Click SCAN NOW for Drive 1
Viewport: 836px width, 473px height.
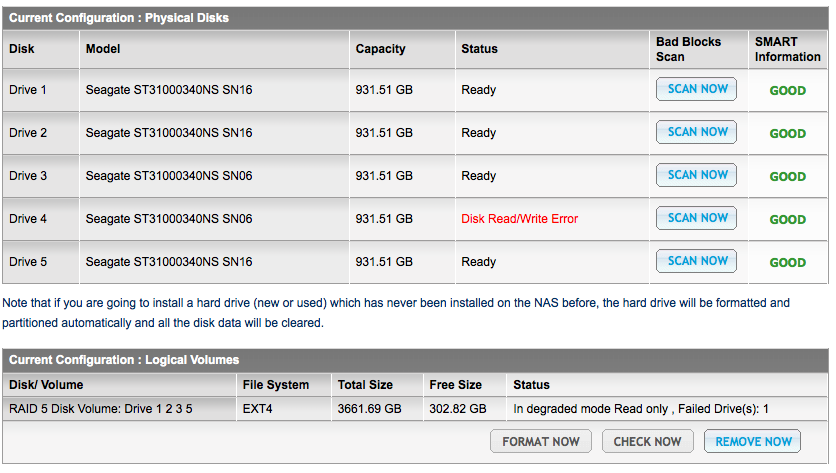[697, 89]
